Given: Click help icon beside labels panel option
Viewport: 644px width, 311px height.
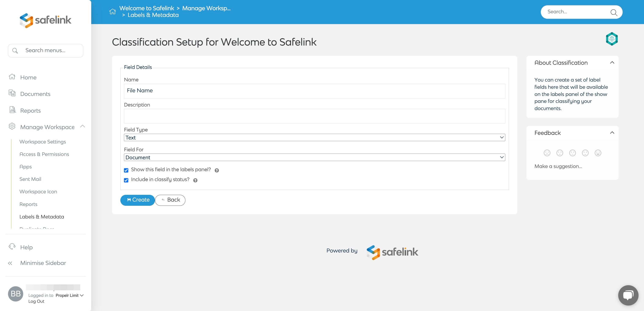Looking at the screenshot, I should (x=217, y=170).
